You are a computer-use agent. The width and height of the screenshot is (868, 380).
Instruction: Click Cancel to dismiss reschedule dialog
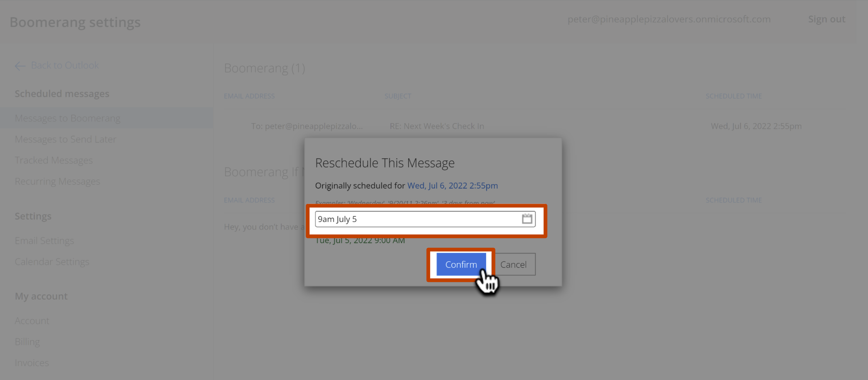(513, 264)
